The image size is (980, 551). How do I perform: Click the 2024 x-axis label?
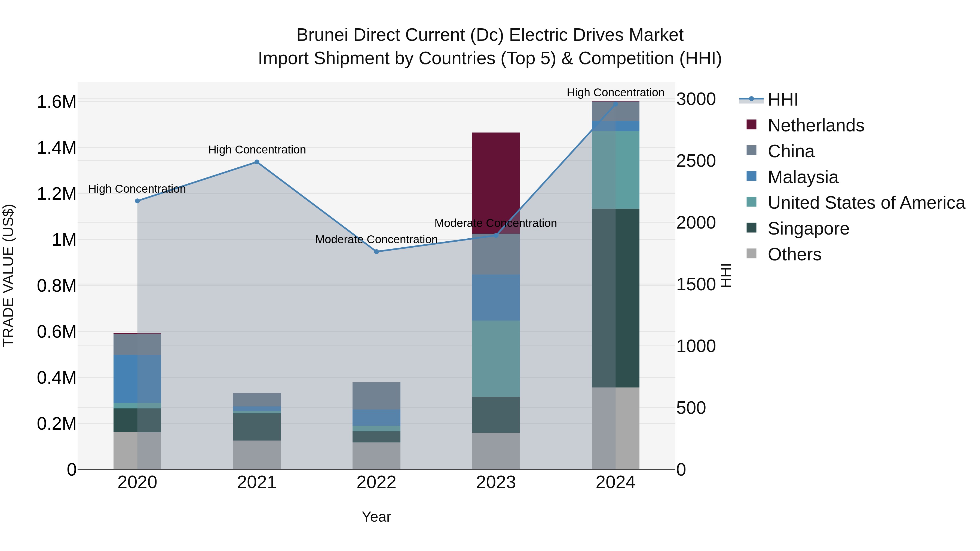[x=615, y=482]
